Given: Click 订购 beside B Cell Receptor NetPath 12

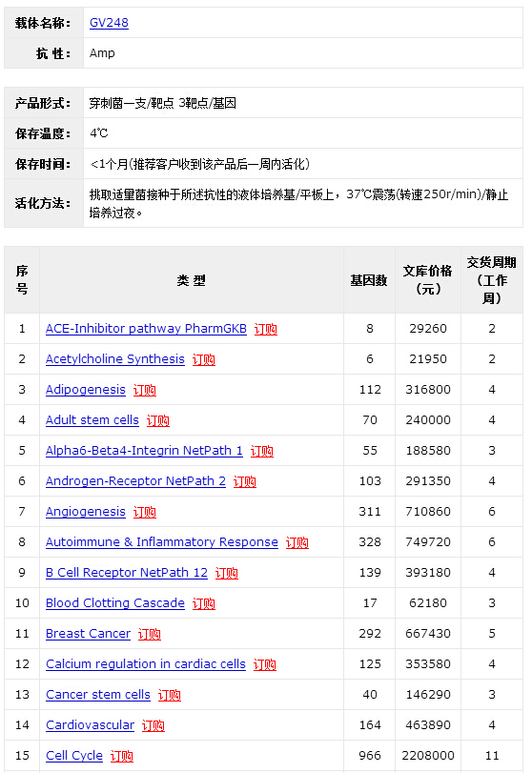Looking at the screenshot, I should [x=227, y=574].
